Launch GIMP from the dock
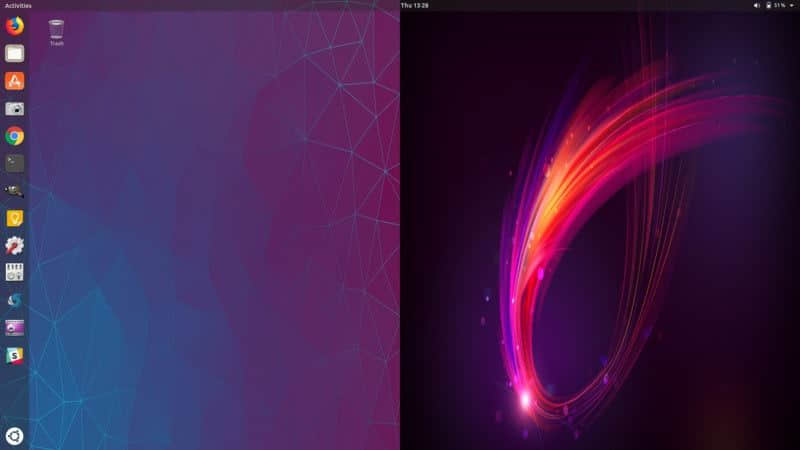 coord(14,191)
